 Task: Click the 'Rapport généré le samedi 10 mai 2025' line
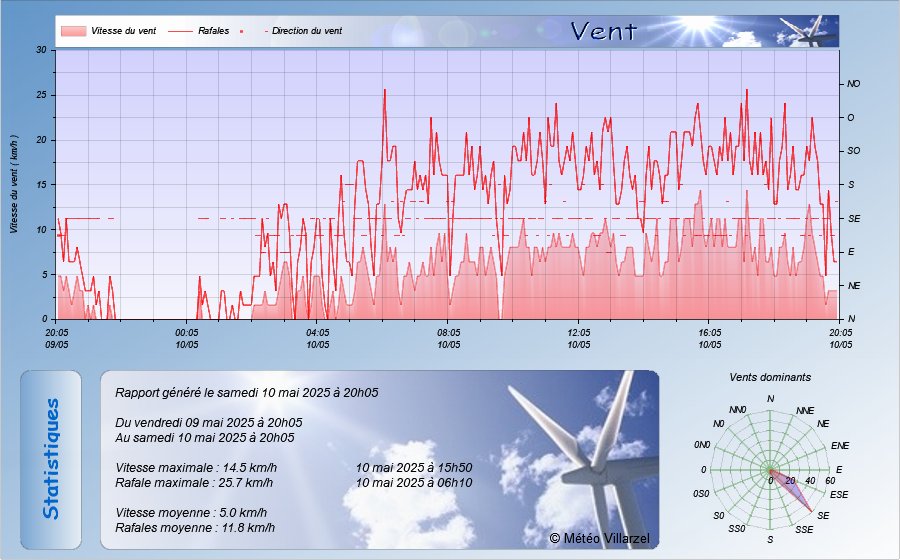(247, 392)
